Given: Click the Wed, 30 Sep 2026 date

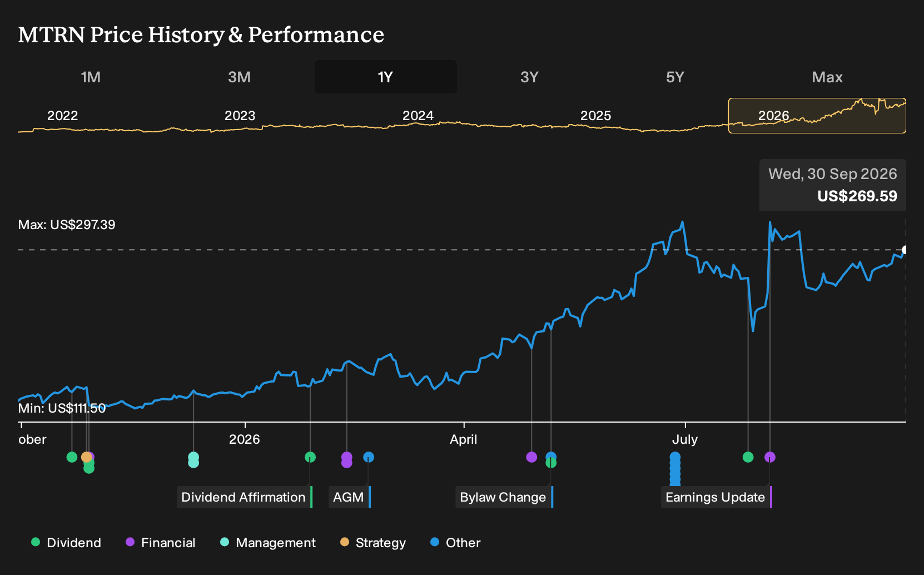Looking at the screenshot, I should point(833,174).
